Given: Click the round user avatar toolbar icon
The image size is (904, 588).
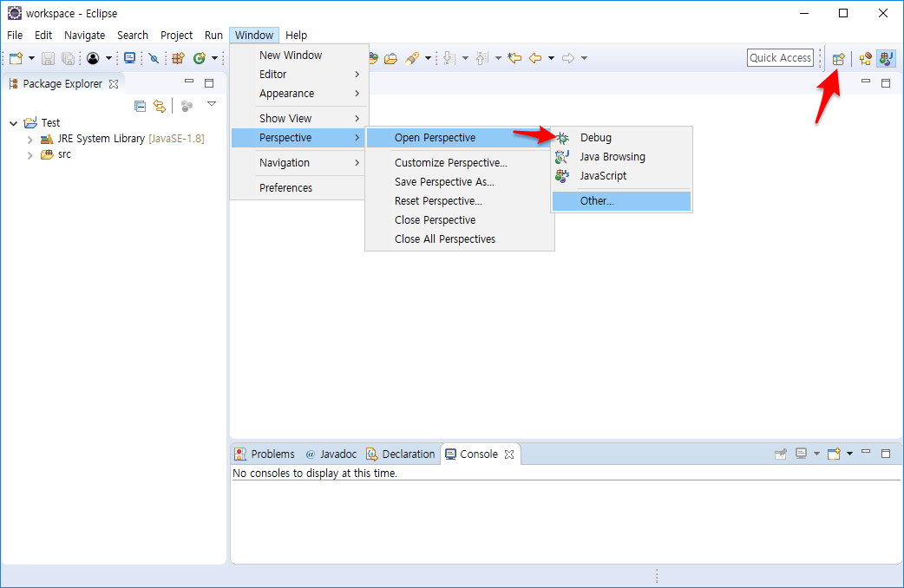Looking at the screenshot, I should click(x=93, y=58).
